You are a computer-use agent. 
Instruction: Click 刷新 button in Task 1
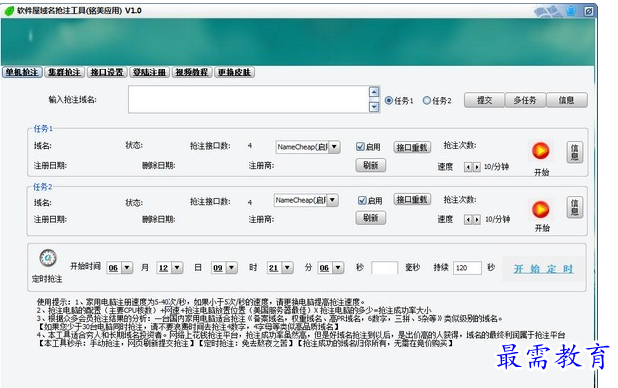click(x=370, y=165)
